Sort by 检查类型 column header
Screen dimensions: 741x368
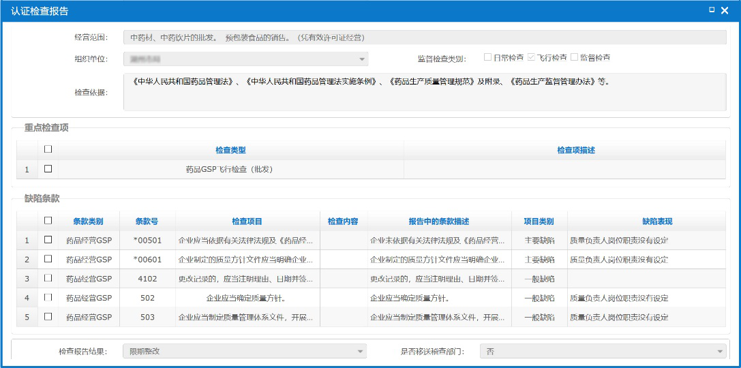pyautogui.click(x=231, y=150)
